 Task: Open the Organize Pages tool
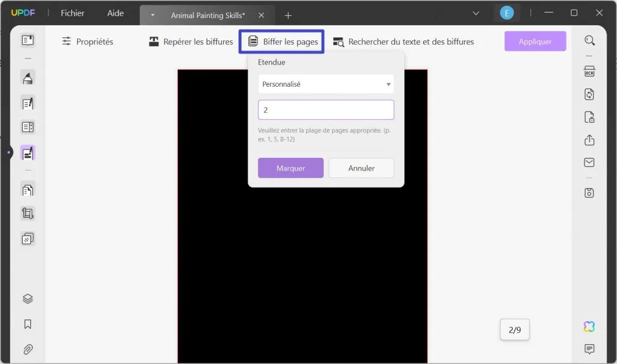click(27, 189)
